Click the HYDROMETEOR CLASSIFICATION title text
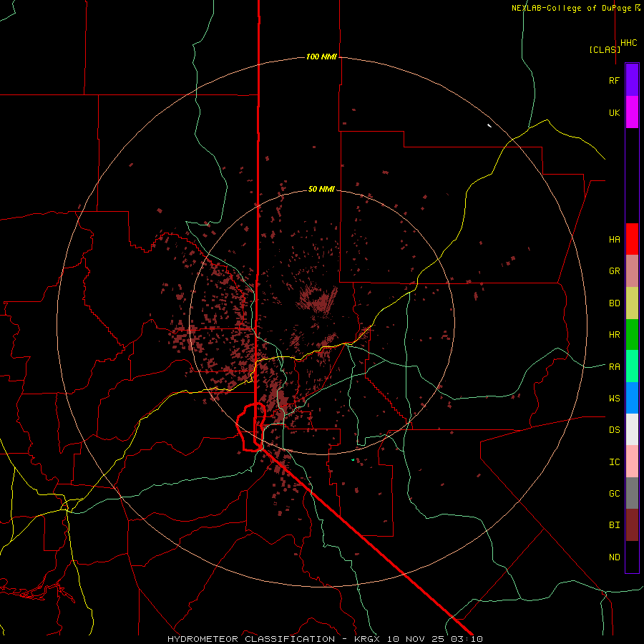This screenshot has width=644, height=644. point(251,639)
